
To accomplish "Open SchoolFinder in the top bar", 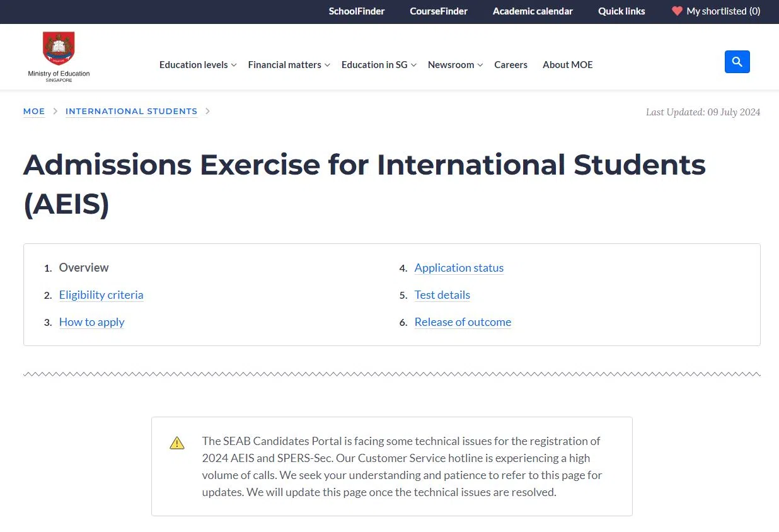I will (x=356, y=11).
